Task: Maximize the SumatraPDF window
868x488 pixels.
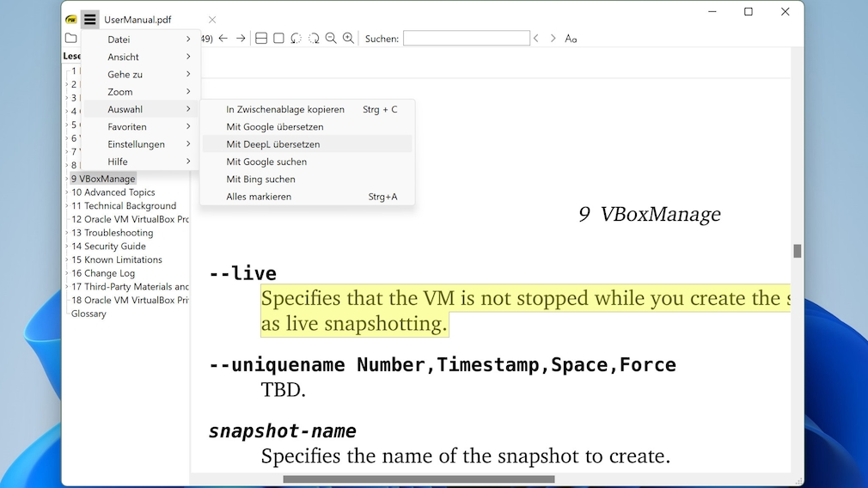Action: [x=749, y=12]
